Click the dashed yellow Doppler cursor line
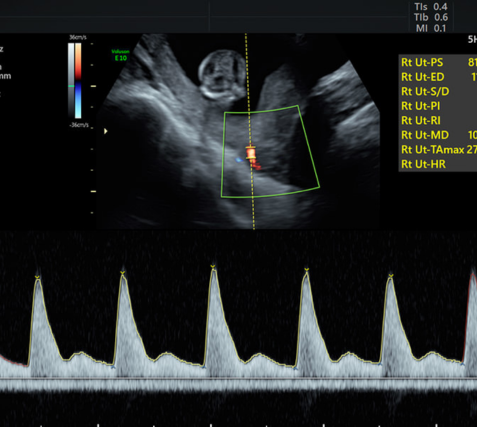The width and height of the screenshot is (477, 427). pos(250,131)
